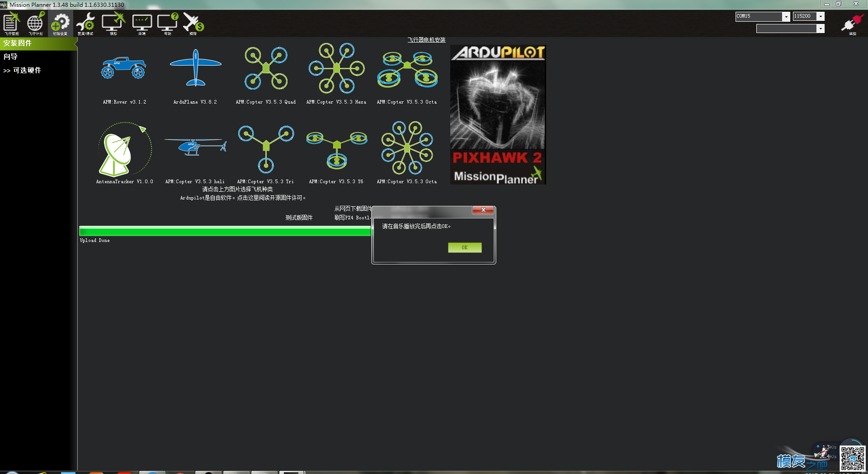The image size is (868, 474).
Task: Open the Flight Plan (飞行计划) globe icon
Action: coord(36,24)
